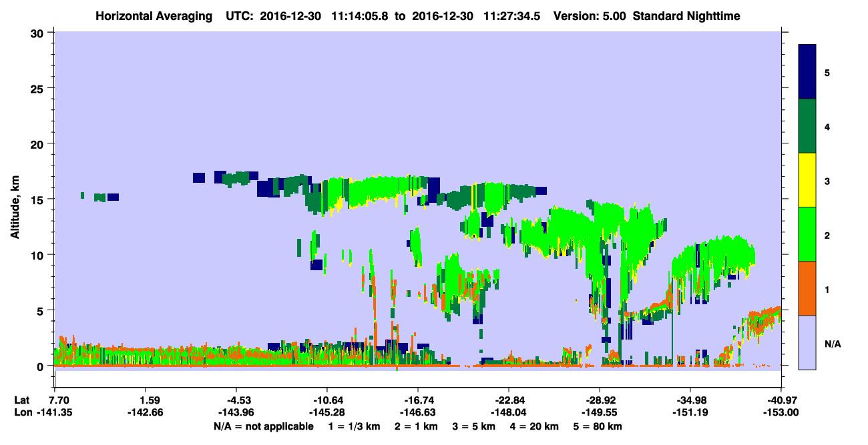Click the y-axis tick label 10

[39, 255]
